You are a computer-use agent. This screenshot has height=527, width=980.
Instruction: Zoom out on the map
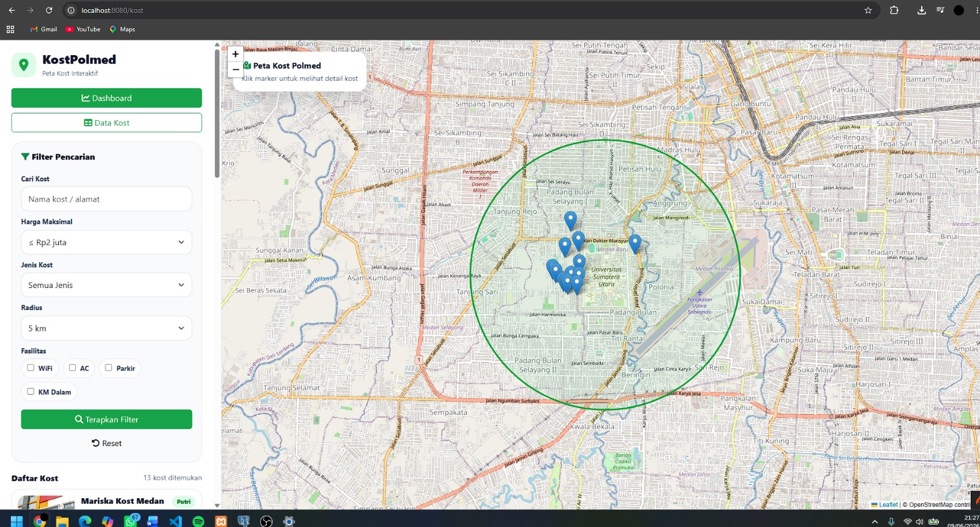(x=235, y=69)
